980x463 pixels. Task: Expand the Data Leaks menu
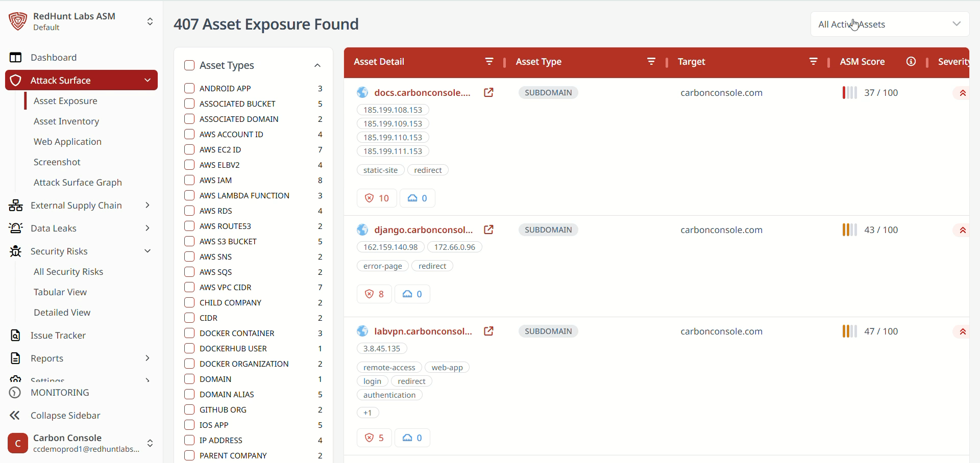coord(148,228)
